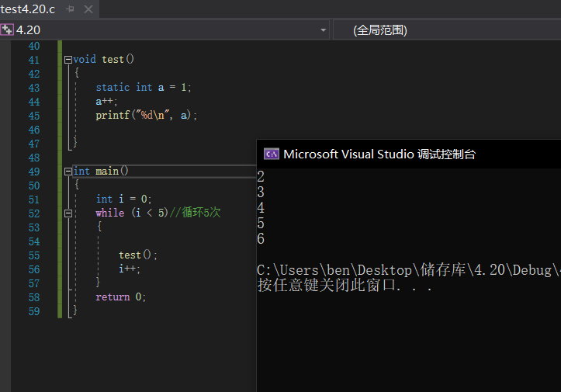Click the 4.20 project icon
Image resolution: width=561 pixels, height=392 pixels.
pos(7,29)
